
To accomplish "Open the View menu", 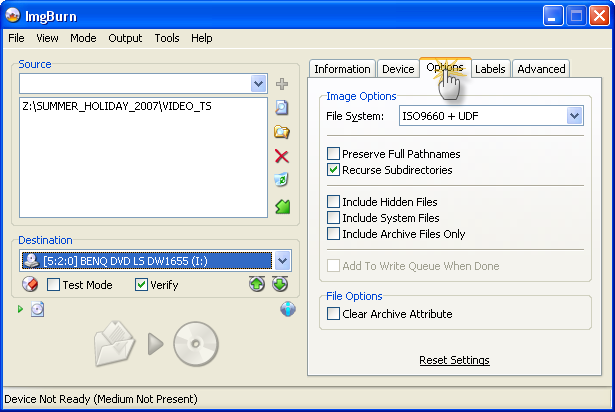I will click(47, 38).
